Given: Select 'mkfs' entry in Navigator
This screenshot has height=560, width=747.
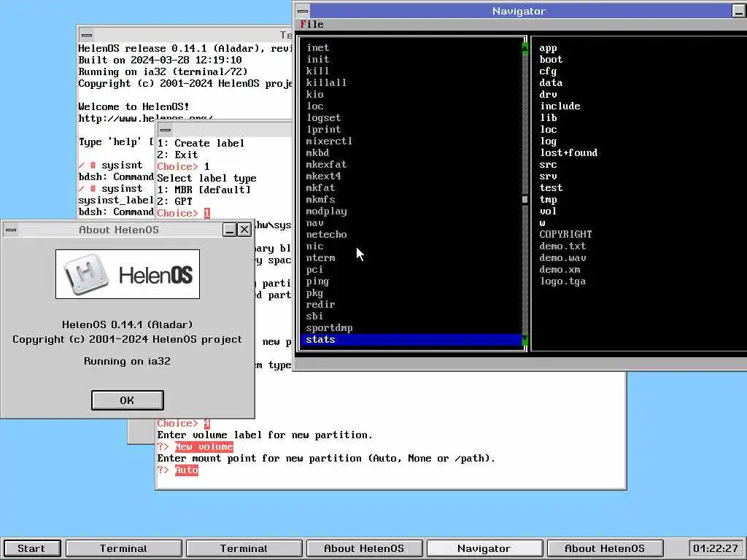Looking at the screenshot, I should (321, 199).
